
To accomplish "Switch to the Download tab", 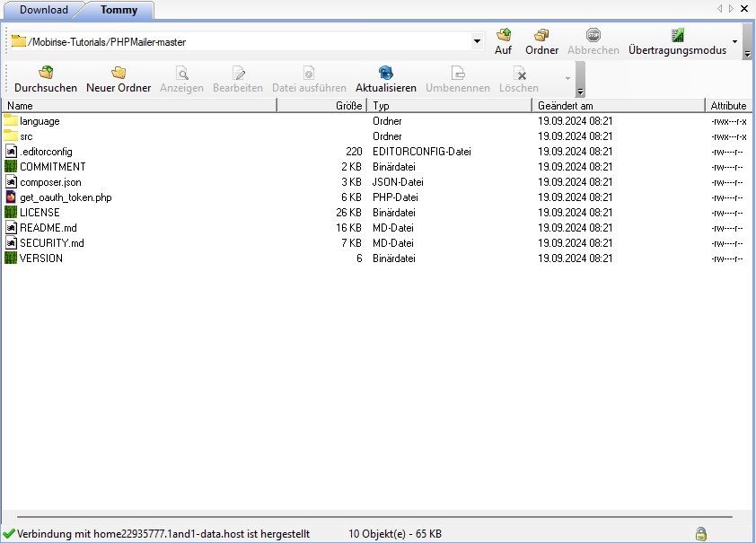I will 44,10.
